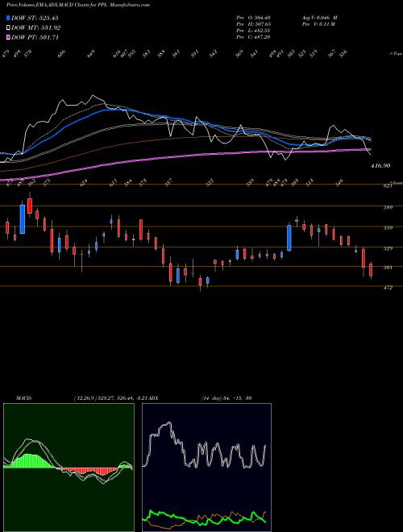Click the 589 price axis label
The width and height of the screenshot is (403, 532).
pos(388,208)
